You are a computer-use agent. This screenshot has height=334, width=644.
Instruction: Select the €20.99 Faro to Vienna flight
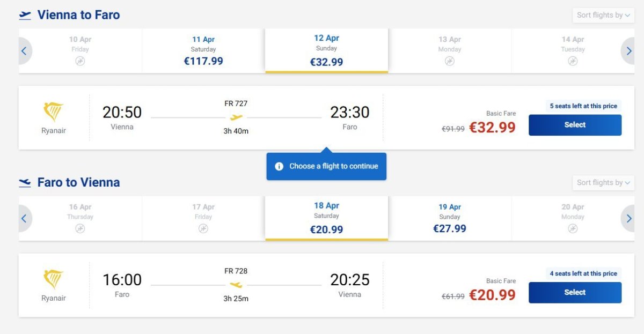[x=575, y=293]
